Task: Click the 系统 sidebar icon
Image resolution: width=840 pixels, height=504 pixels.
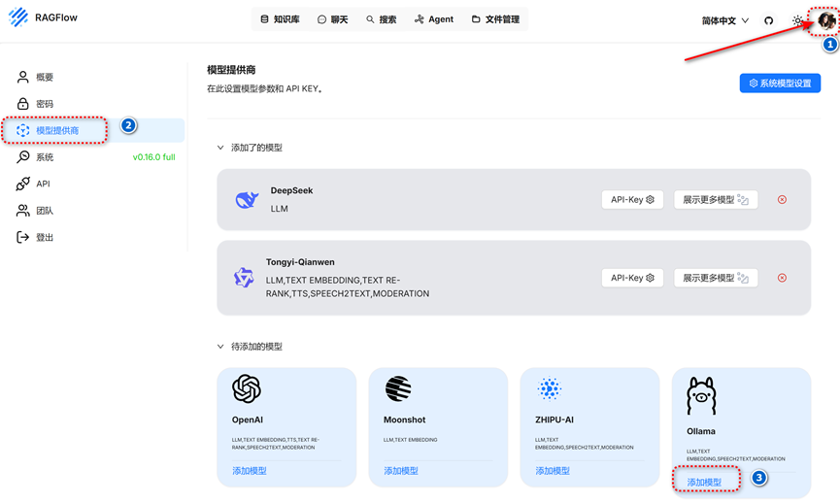Action: click(22, 157)
